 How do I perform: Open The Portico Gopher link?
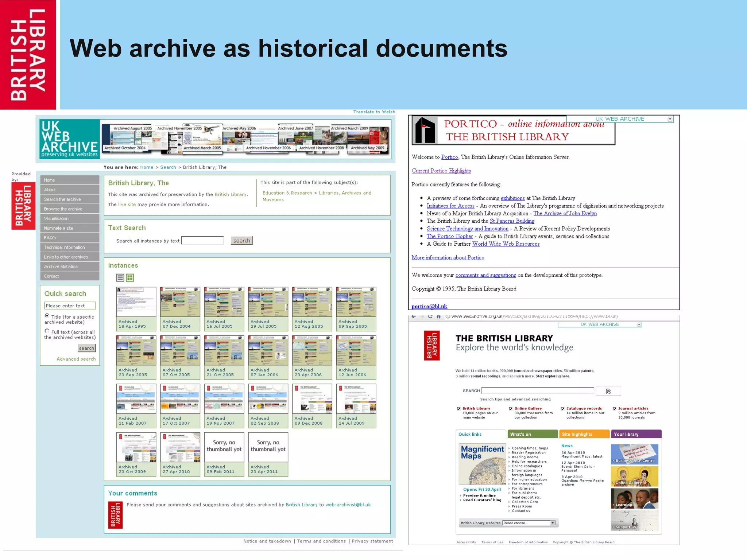450,236
